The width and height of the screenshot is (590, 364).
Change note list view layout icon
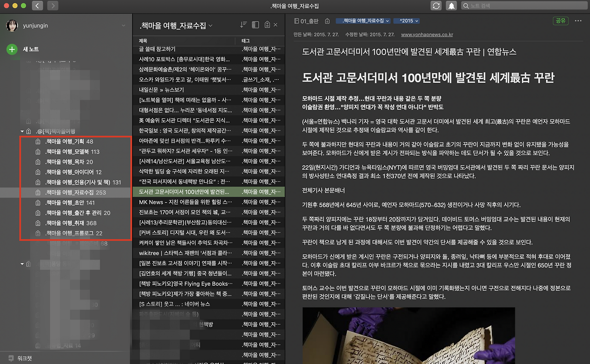point(255,25)
